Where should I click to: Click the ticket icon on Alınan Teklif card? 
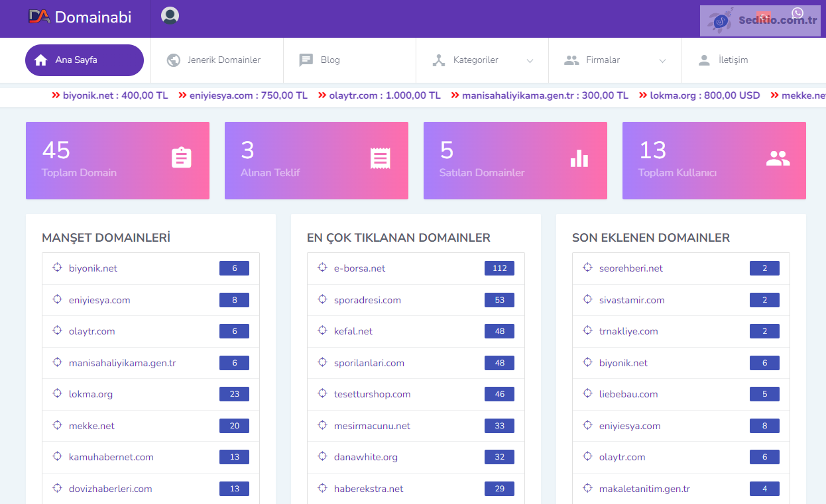(380, 158)
